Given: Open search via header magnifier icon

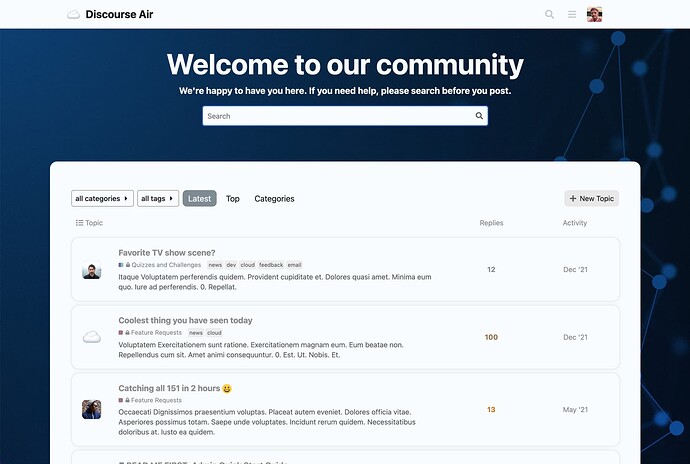Looking at the screenshot, I should coord(549,15).
